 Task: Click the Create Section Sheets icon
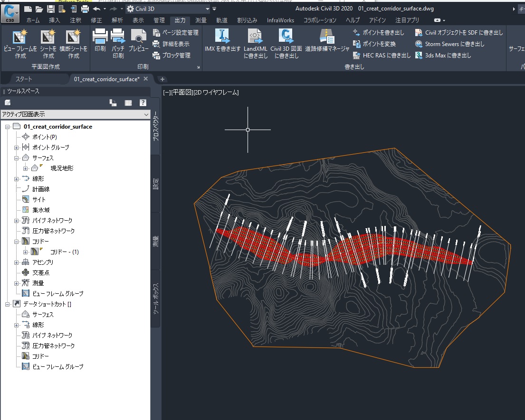[73, 37]
